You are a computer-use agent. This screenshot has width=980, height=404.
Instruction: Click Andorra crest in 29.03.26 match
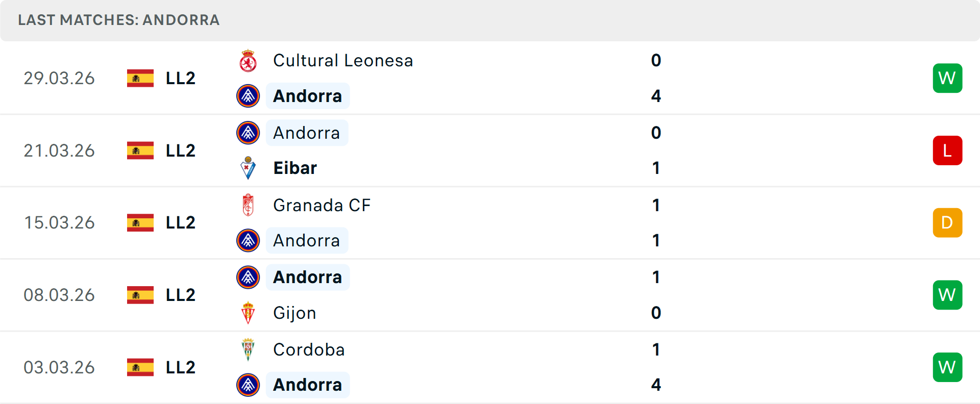tap(248, 96)
